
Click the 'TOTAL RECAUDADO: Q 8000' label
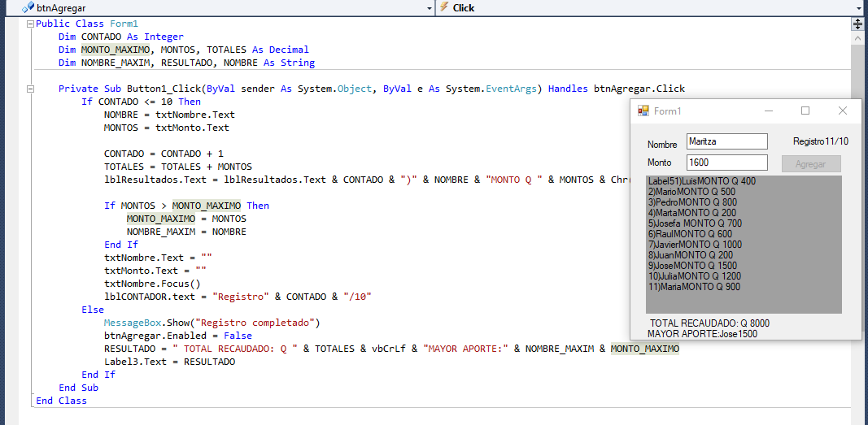(709, 323)
